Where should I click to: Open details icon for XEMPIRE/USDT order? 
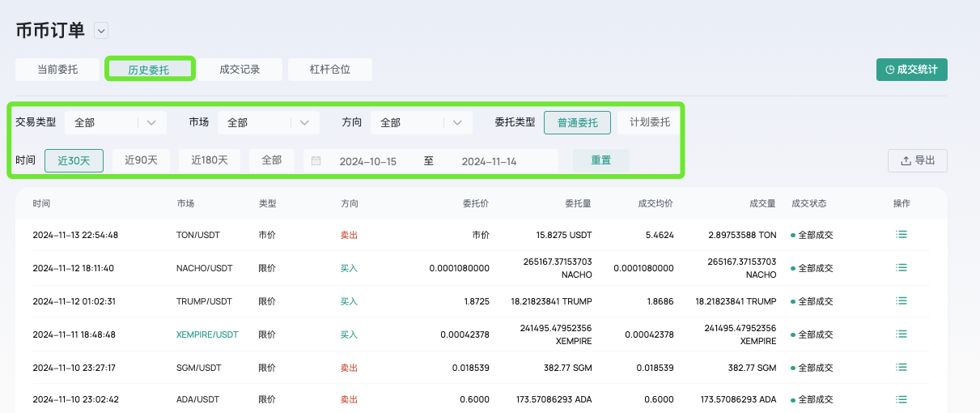click(x=901, y=334)
